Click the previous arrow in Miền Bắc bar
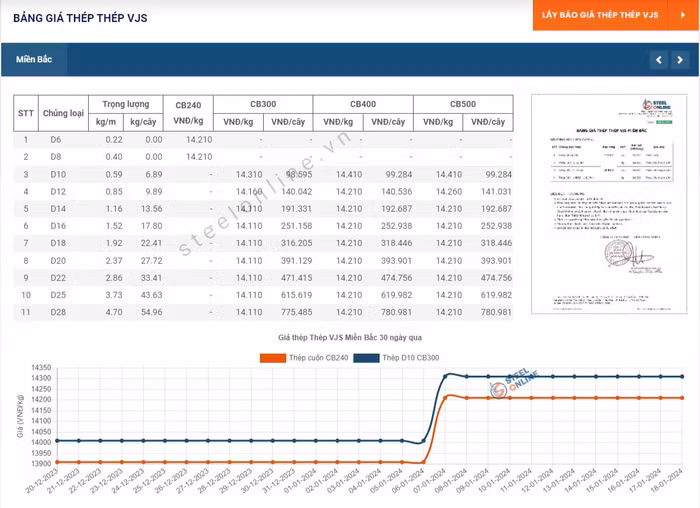Viewport: 700px width, 508px height. [x=658, y=60]
